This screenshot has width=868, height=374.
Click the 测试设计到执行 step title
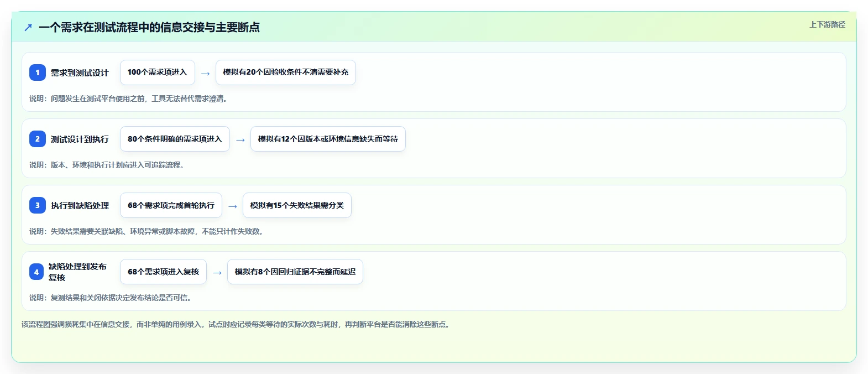click(x=80, y=139)
